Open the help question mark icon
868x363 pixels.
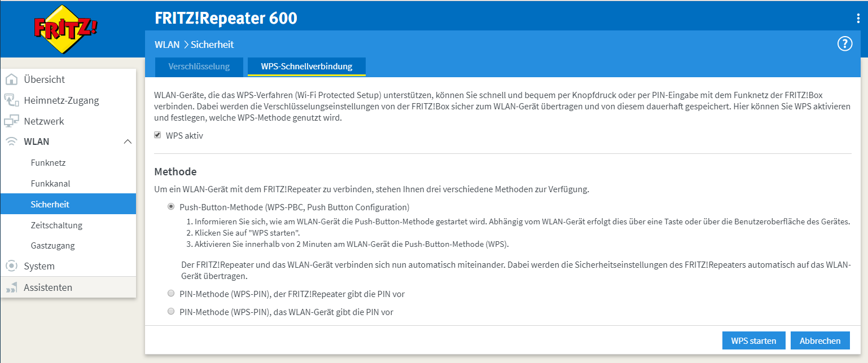click(x=844, y=44)
